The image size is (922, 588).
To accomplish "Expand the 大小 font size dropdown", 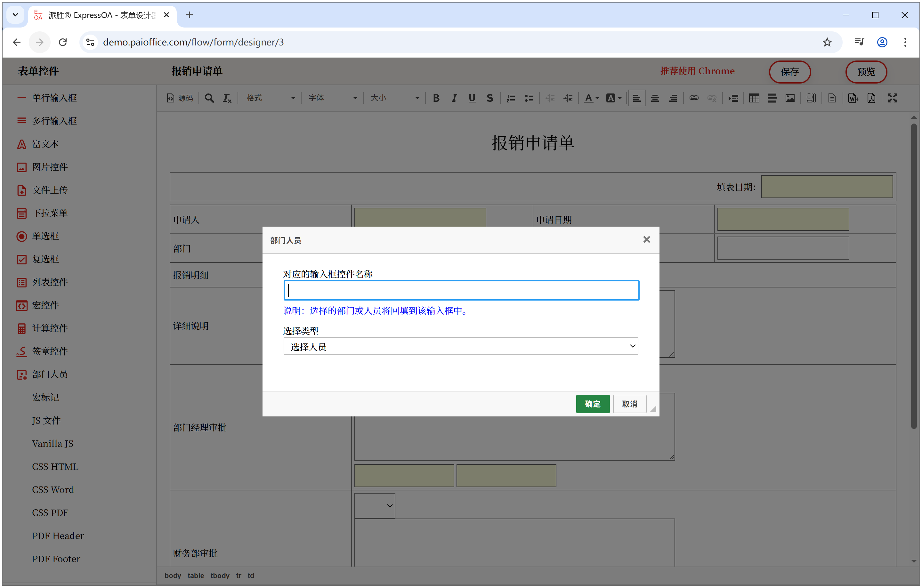I will tap(394, 98).
